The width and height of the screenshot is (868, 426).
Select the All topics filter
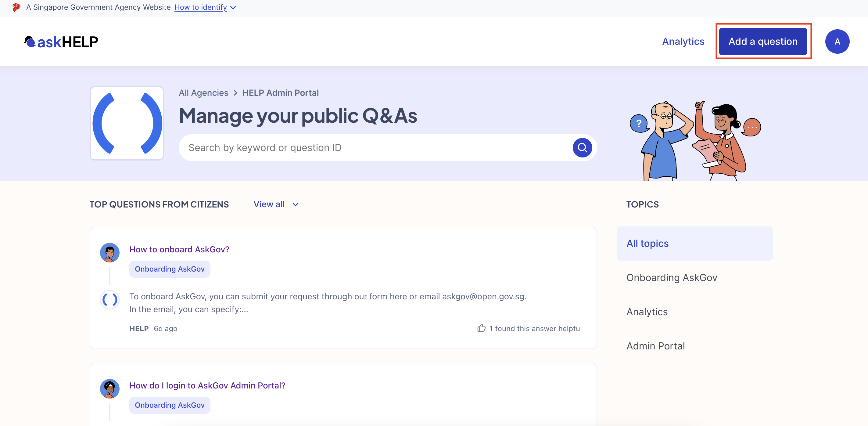647,243
